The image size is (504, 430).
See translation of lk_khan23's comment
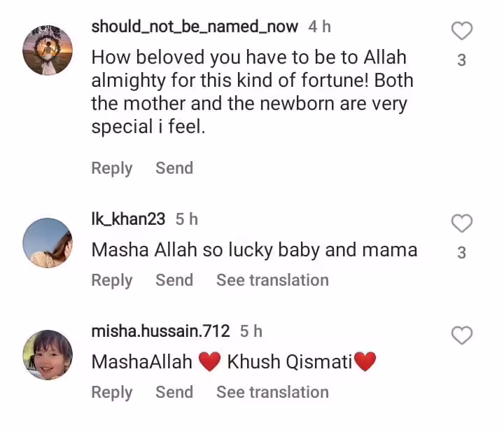pos(272,280)
